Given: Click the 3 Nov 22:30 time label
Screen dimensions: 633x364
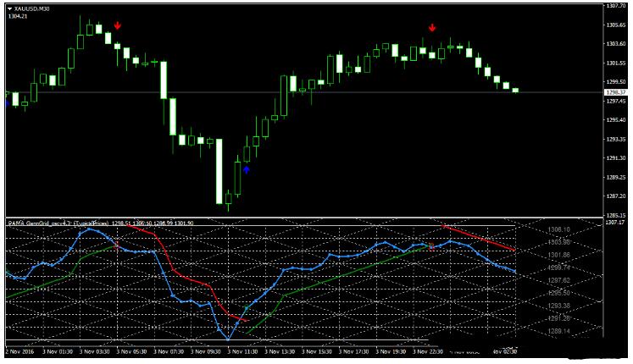Looking at the screenshot, I should tap(428, 351).
